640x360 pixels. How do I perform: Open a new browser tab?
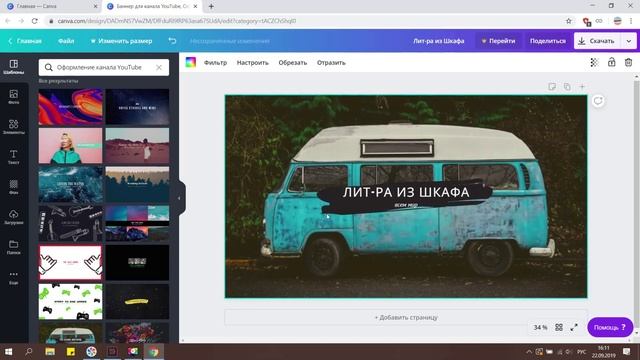pos(211,7)
